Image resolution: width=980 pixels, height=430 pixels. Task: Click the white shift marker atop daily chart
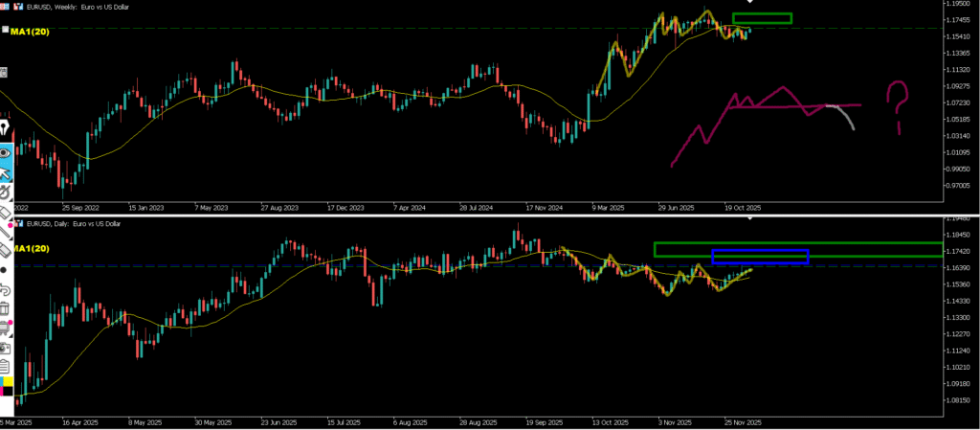pos(749,218)
